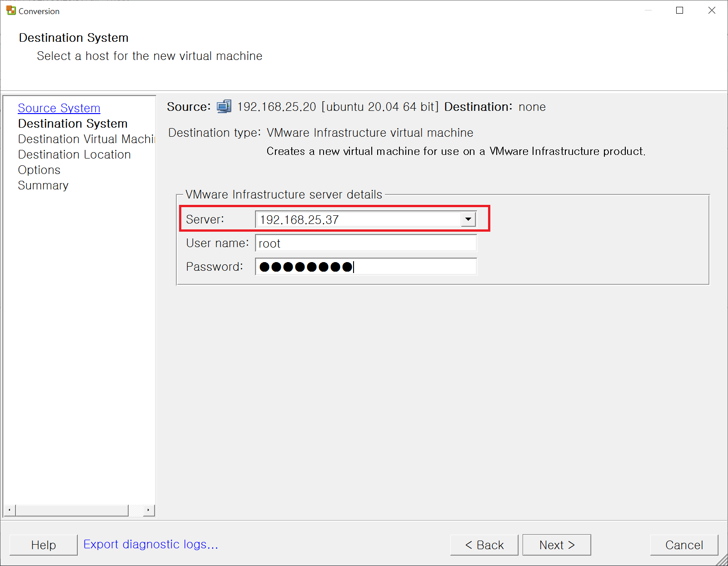This screenshot has height=566, width=728.
Task: Click the Password input field
Action: click(x=366, y=267)
